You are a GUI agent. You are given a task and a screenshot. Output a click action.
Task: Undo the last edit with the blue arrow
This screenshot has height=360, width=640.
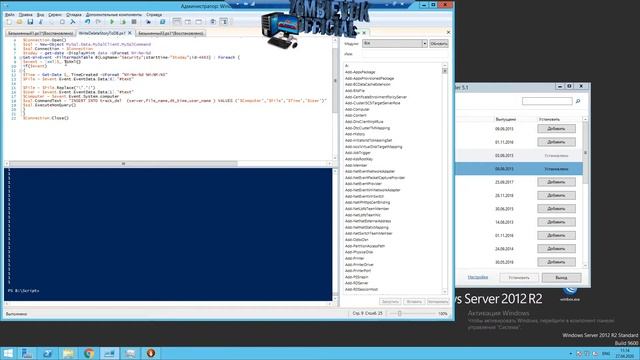click(87, 22)
